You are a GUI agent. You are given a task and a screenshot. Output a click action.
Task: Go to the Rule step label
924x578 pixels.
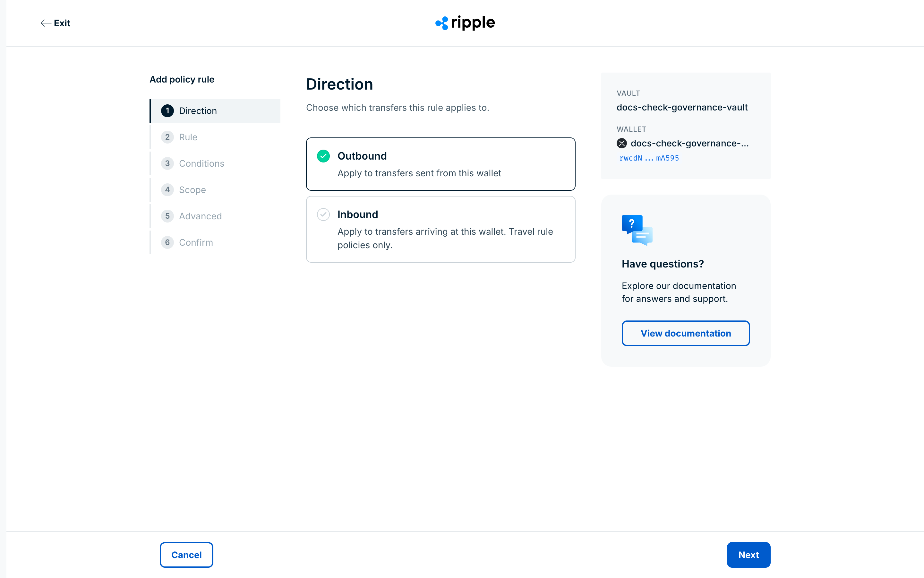pos(188,137)
